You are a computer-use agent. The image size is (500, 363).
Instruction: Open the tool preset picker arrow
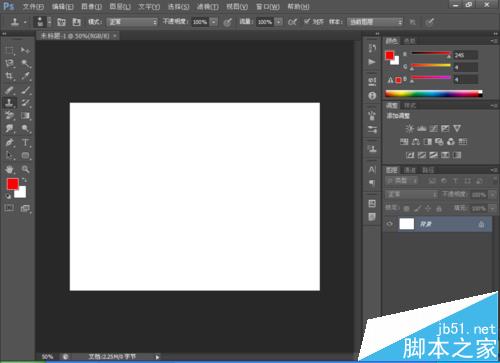click(x=25, y=22)
